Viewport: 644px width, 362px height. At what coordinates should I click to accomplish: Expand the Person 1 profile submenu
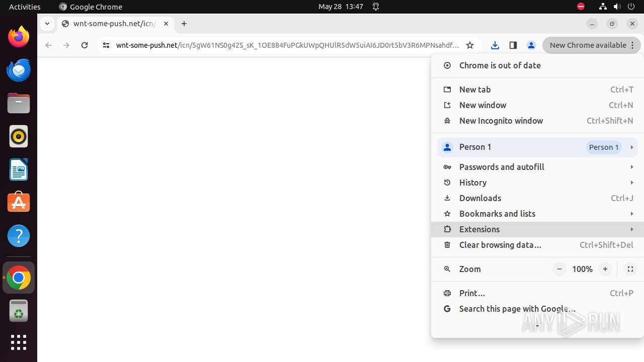[x=537, y=147]
